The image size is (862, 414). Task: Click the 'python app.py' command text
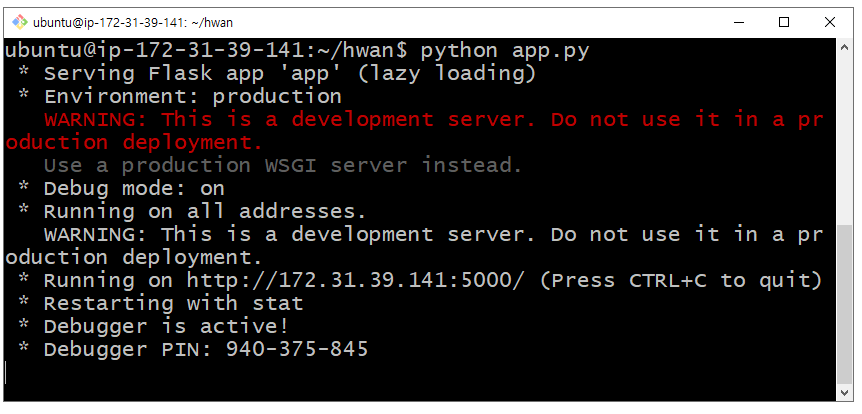click(505, 51)
